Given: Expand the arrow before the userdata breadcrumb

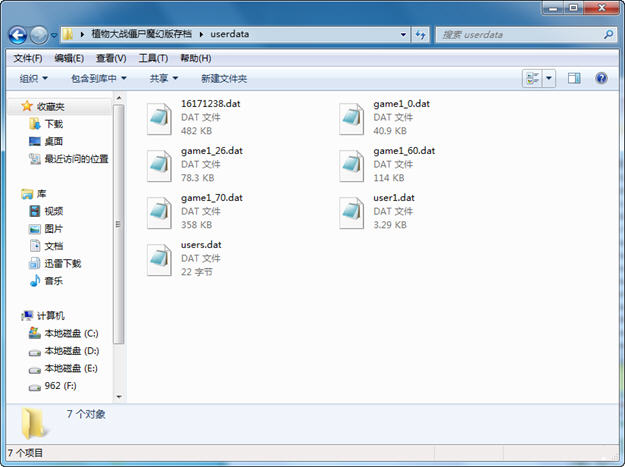Looking at the screenshot, I should point(201,34).
